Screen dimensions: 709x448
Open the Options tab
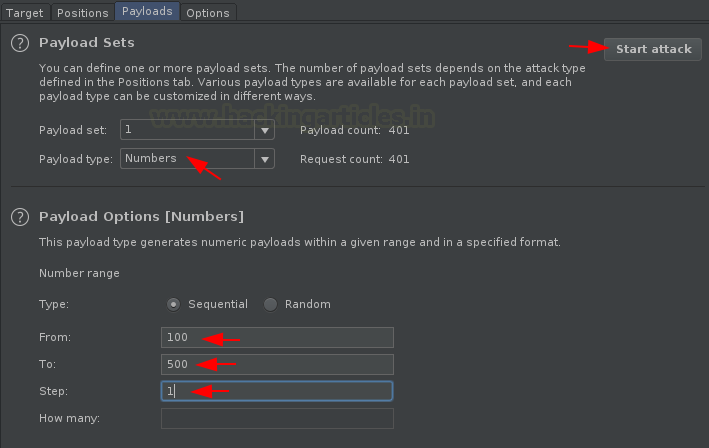(208, 13)
